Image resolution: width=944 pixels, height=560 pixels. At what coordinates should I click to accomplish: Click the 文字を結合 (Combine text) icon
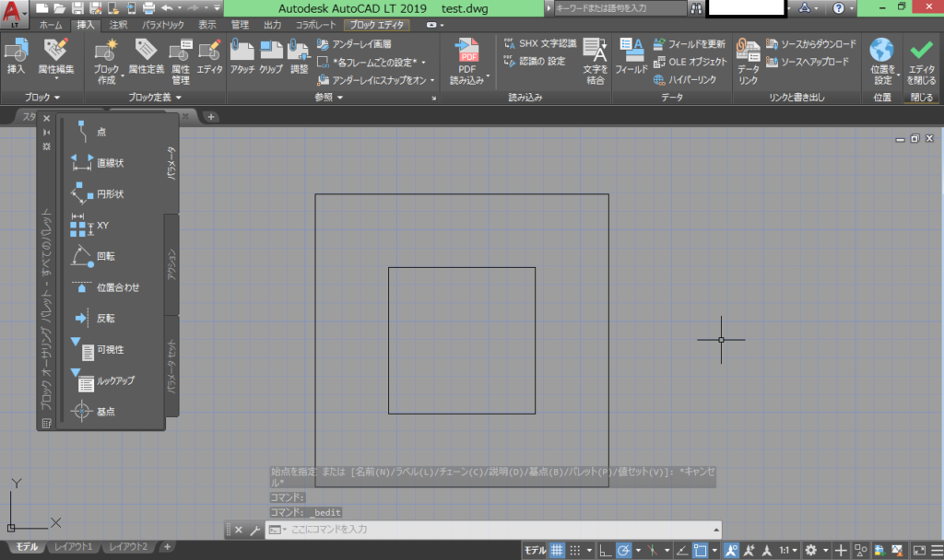click(595, 50)
